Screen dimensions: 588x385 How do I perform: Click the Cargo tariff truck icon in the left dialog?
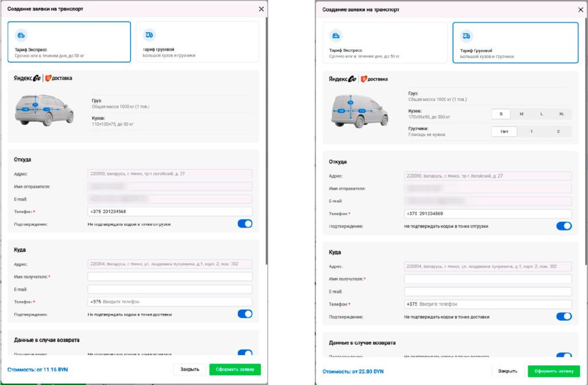pos(149,35)
